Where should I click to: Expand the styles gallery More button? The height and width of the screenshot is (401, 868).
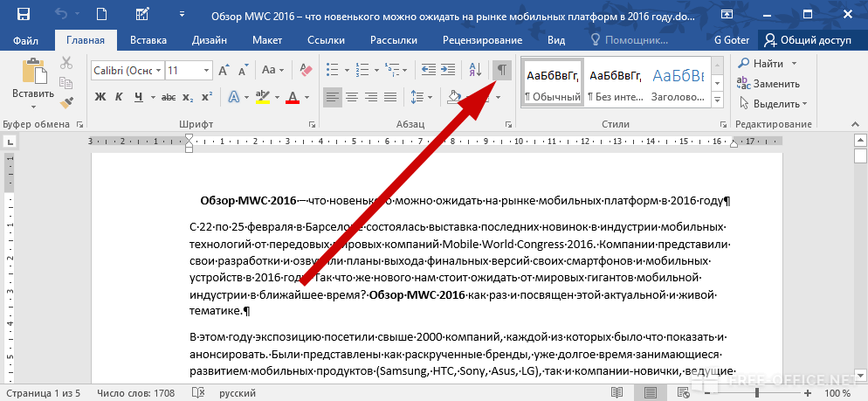click(x=718, y=100)
